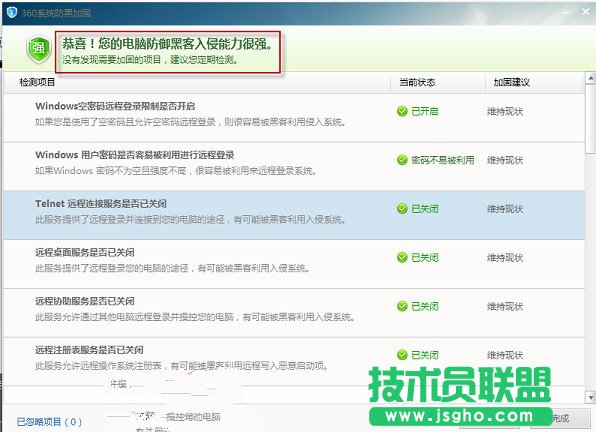The image size is (596, 432).
Task: Click headline 恭喜！您的电脑防御黑客入侵能力很强。
Action: point(168,44)
